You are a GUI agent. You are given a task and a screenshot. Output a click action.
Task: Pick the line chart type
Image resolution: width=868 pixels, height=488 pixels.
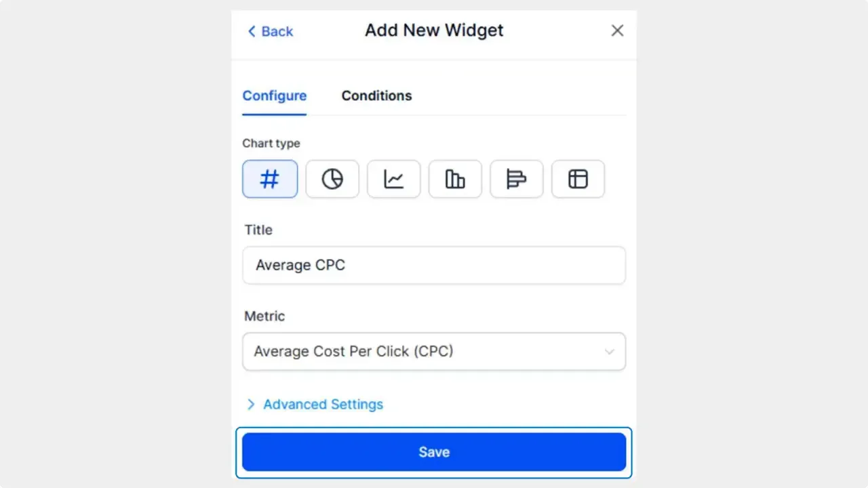pyautogui.click(x=393, y=179)
